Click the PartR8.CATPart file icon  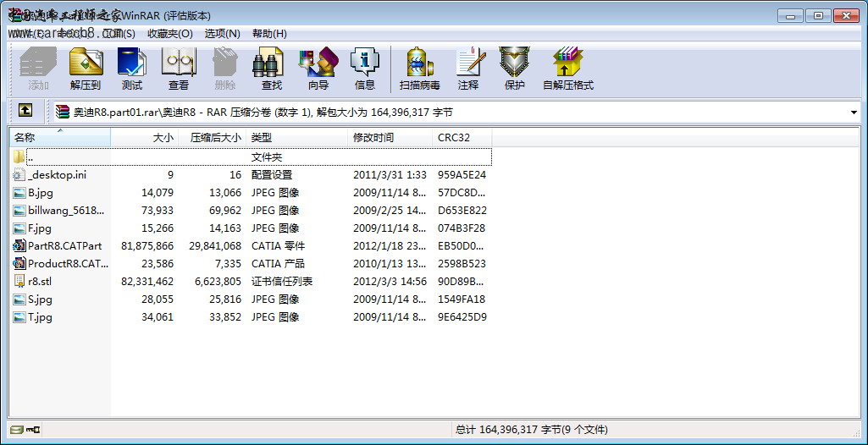click(x=19, y=246)
